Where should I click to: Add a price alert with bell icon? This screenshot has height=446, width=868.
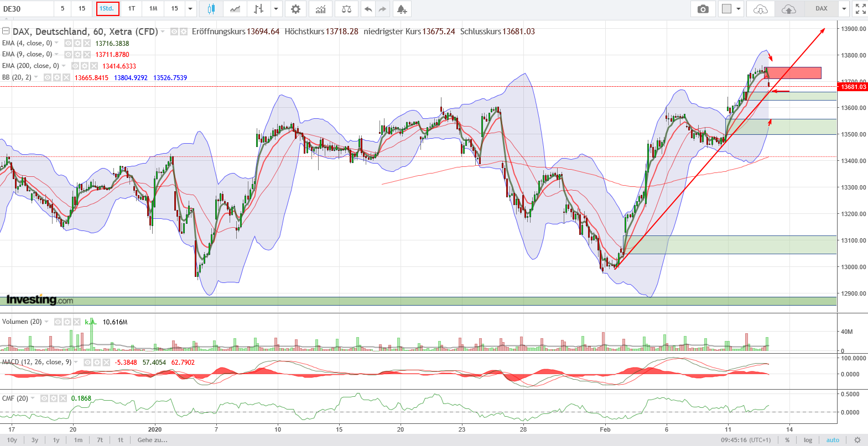[402, 9]
